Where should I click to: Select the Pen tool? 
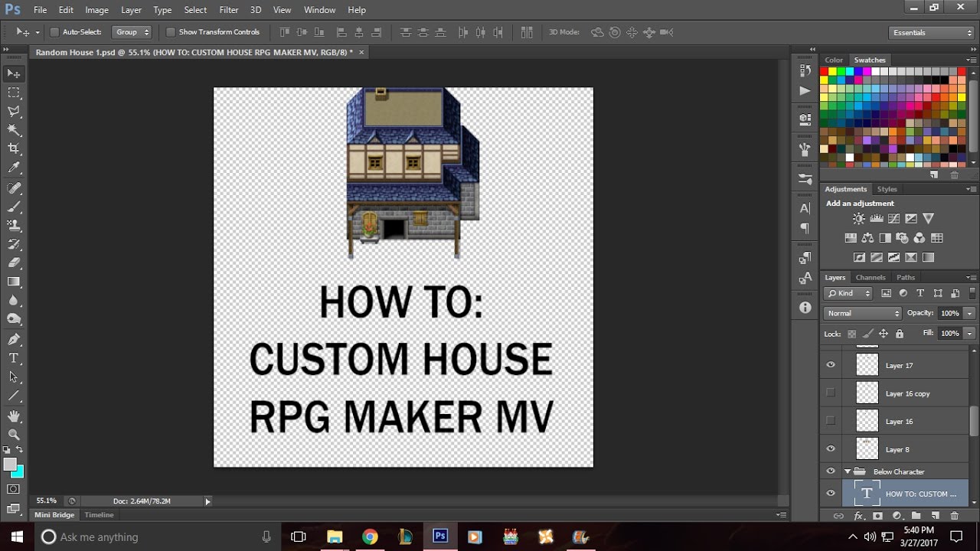pyautogui.click(x=14, y=339)
